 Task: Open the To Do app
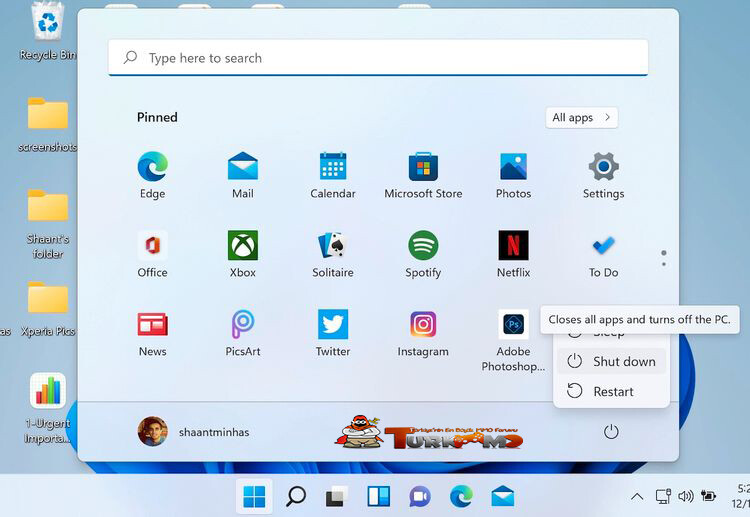604,254
